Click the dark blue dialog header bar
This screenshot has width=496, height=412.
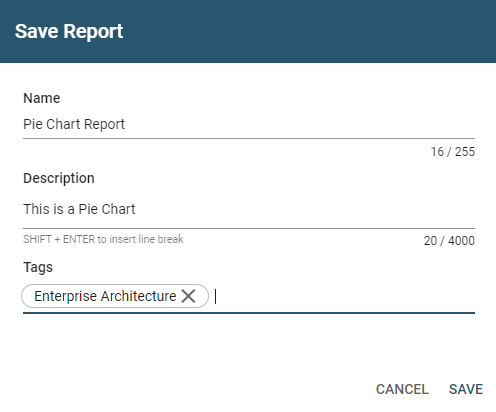pos(248,31)
